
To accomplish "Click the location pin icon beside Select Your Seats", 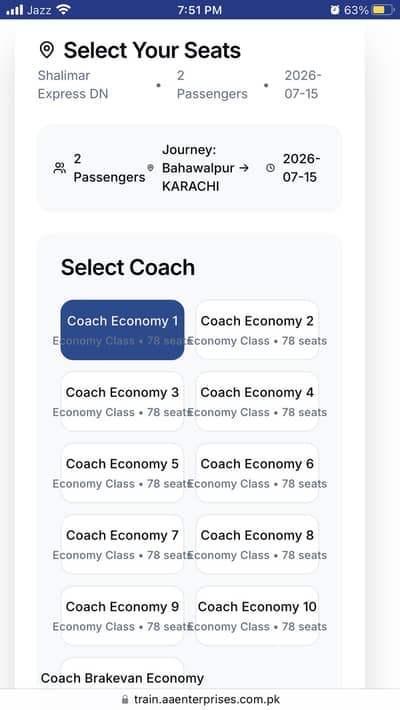I will [47, 50].
